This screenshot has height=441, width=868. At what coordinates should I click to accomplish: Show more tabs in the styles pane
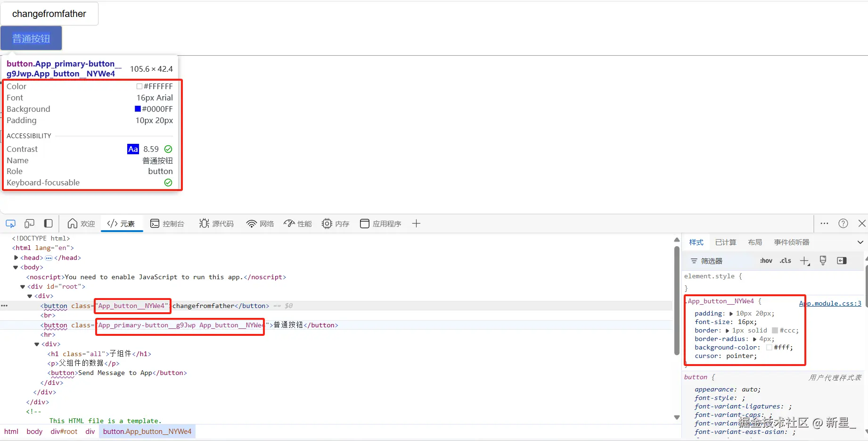(x=860, y=242)
